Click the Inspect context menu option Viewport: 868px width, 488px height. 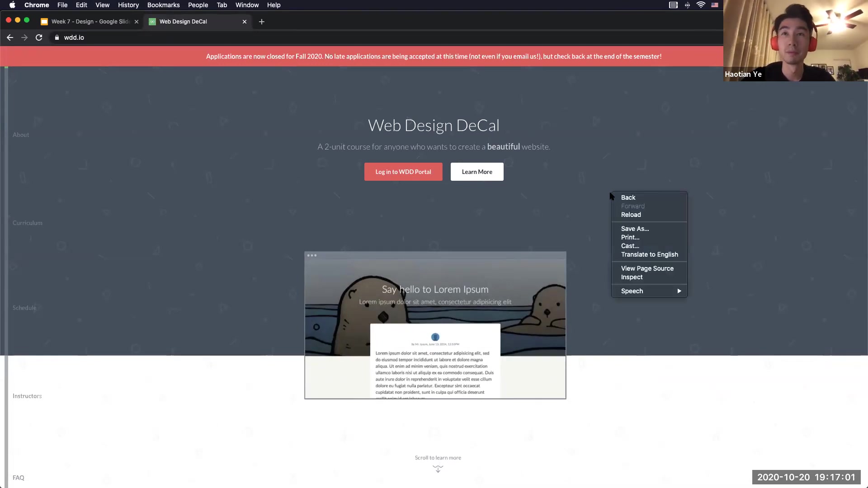pyautogui.click(x=631, y=277)
